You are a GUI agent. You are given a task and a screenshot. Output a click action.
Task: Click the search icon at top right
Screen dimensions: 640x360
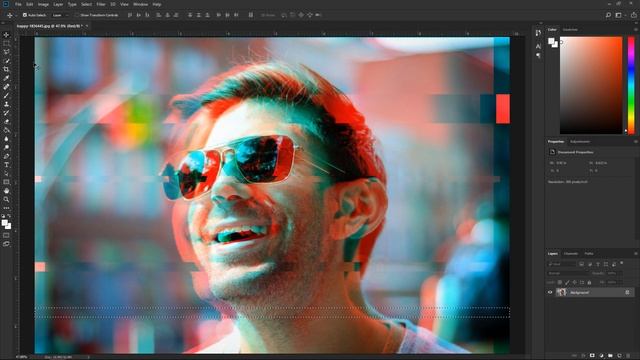608,15
